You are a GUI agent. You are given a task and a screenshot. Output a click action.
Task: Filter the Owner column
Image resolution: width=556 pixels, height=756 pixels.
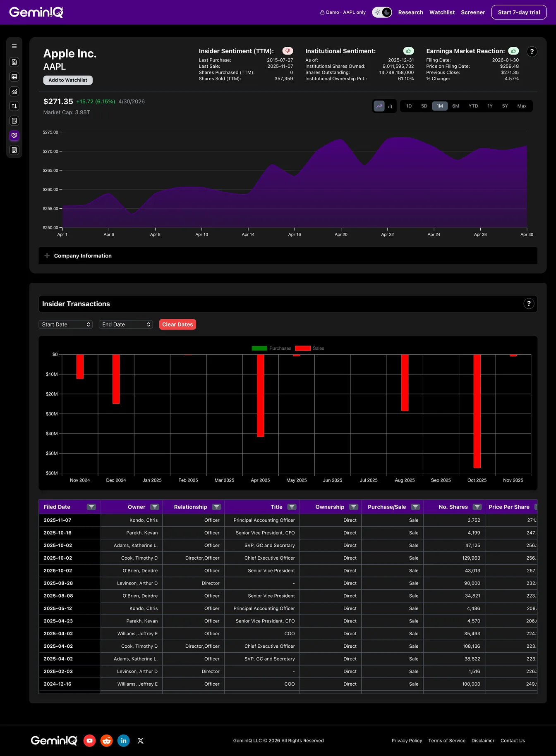(155, 507)
